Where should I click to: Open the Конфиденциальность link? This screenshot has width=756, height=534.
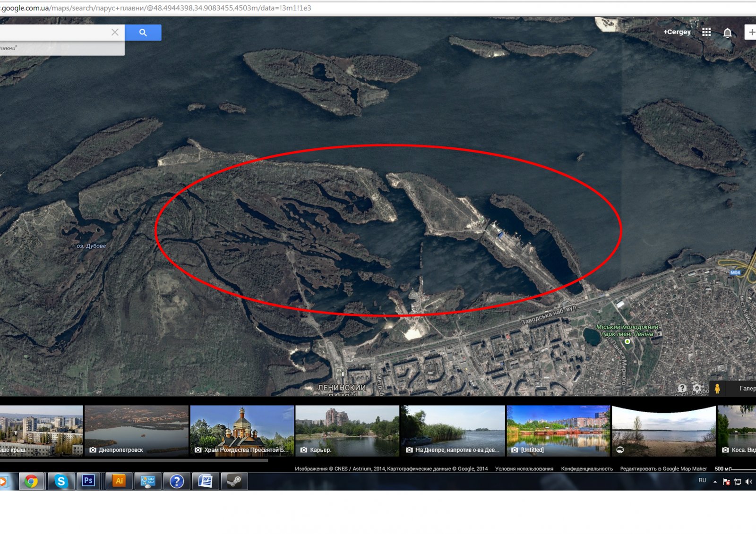587,469
